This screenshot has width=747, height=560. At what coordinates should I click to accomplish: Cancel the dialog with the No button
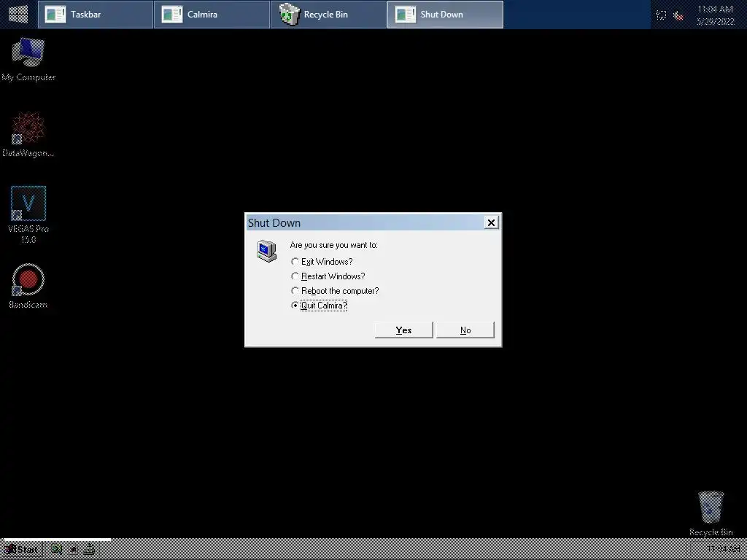click(465, 330)
